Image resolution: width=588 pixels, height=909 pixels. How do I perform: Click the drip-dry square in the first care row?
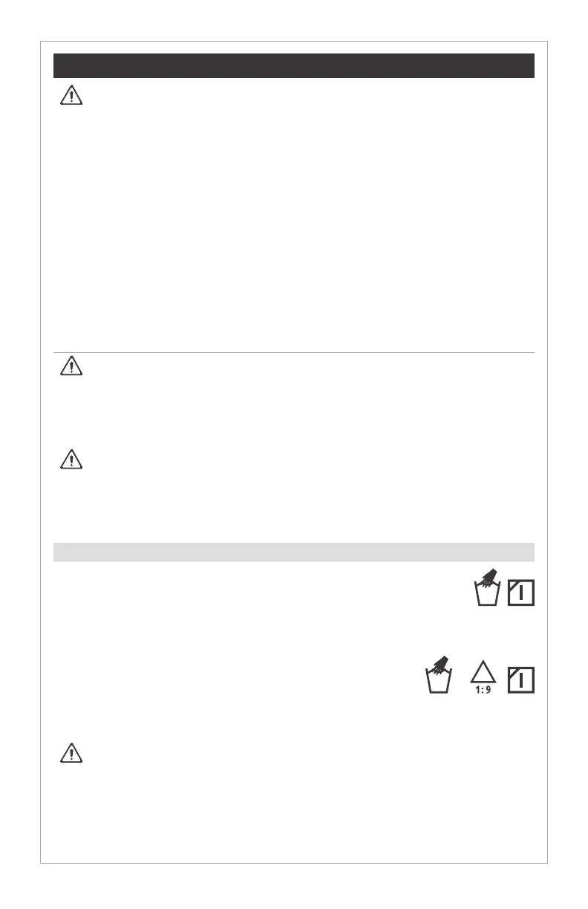pos(521,592)
